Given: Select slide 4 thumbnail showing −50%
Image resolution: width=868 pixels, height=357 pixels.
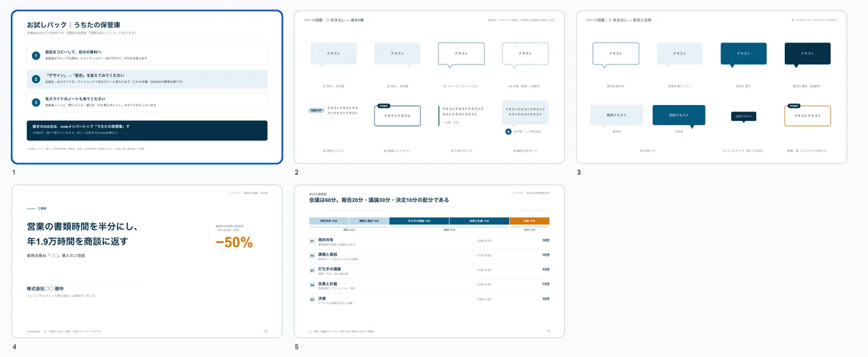Looking at the screenshot, I should [x=147, y=261].
